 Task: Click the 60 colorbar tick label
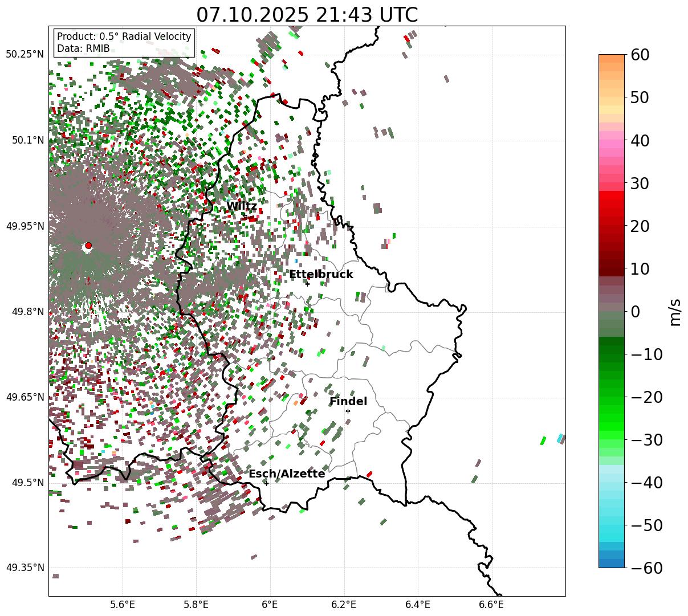tap(639, 55)
